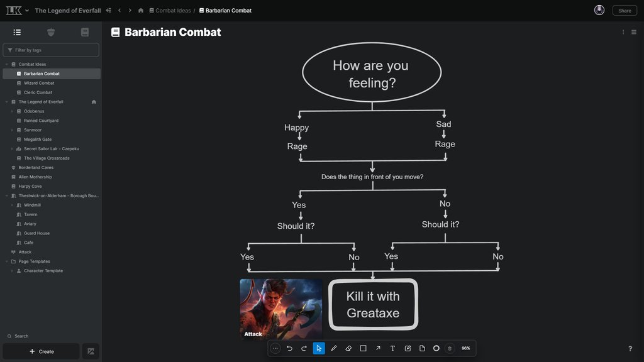Click the Filter by tags input field
Viewport: 644px width, 362px height.
click(50, 50)
